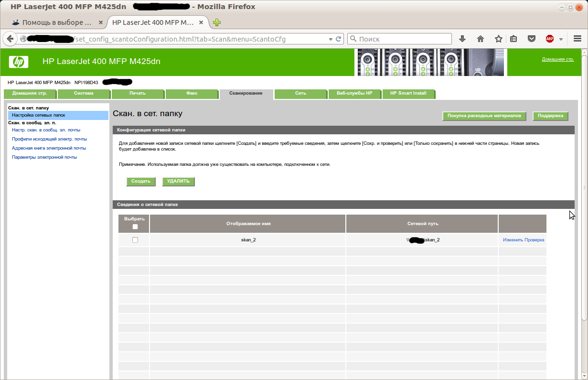Click the search magnifier icon
This screenshot has height=380, width=588.
(x=353, y=39)
